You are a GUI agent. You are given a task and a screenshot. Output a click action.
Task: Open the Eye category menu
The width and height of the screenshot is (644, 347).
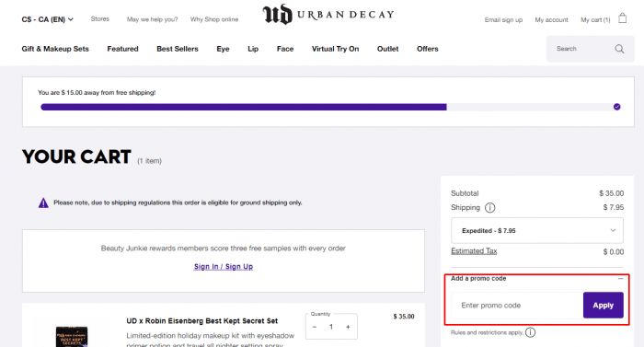(223, 49)
